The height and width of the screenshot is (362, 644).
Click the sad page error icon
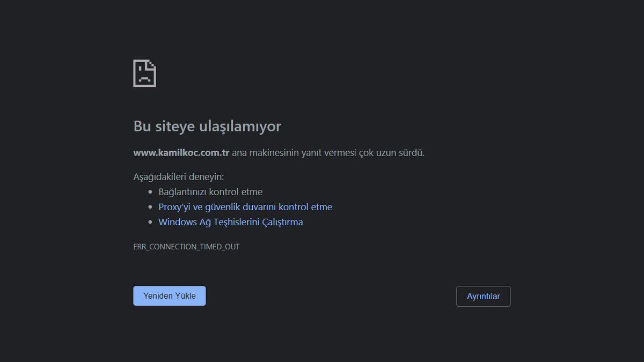[x=144, y=73]
